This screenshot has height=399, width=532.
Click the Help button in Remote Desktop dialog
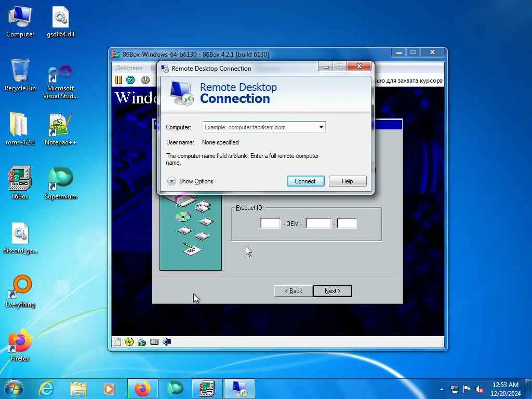(x=348, y=181)
